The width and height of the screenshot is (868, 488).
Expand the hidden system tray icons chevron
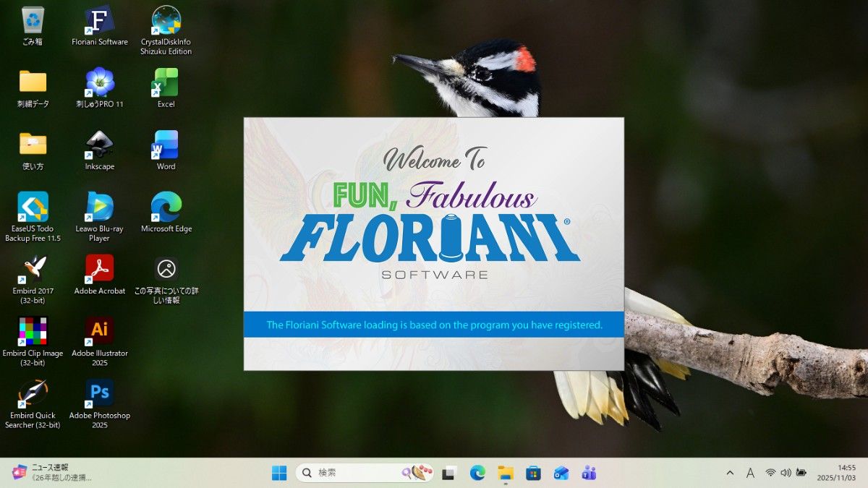point(730,473)
